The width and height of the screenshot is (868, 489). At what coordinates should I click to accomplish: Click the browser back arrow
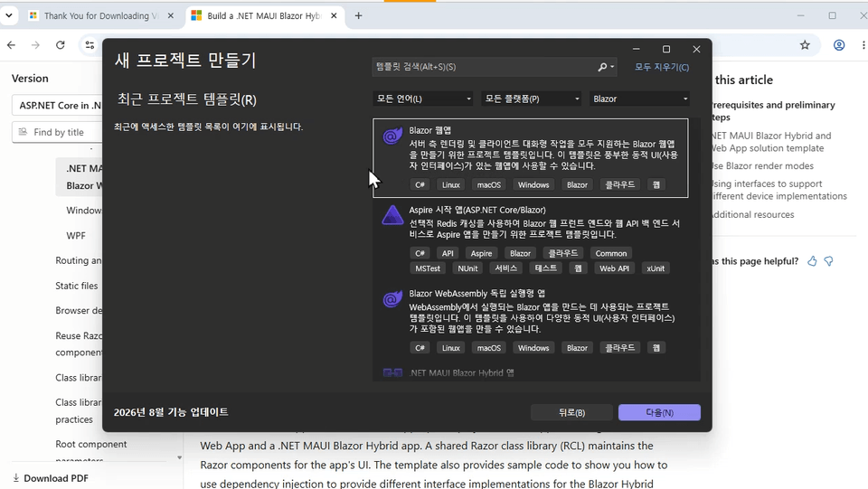point(11,45)
